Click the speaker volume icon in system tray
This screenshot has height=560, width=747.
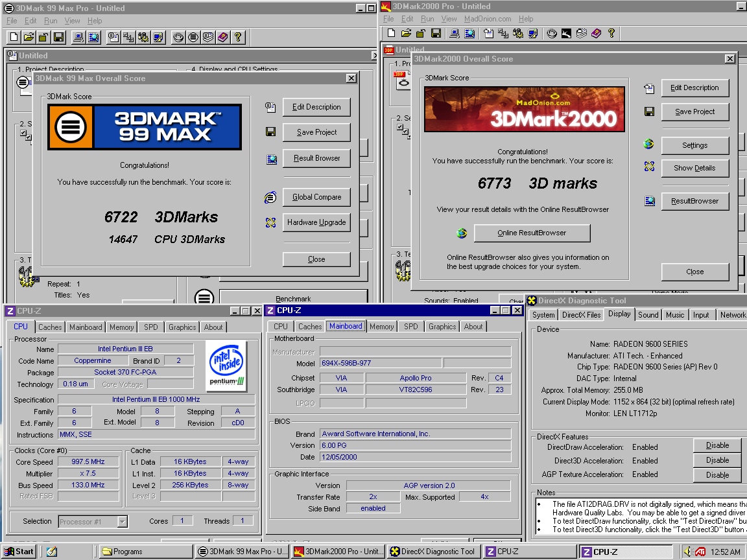[687, 552]
